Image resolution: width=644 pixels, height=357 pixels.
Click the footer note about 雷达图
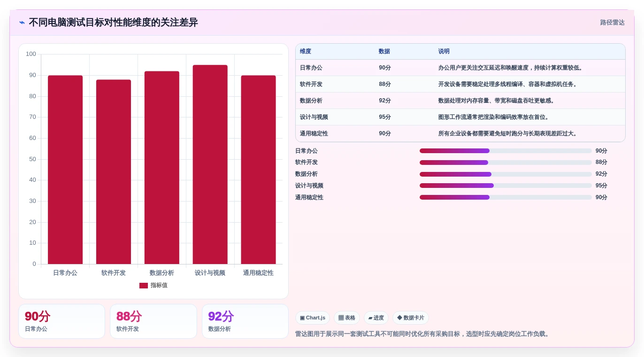coord(423,334)
